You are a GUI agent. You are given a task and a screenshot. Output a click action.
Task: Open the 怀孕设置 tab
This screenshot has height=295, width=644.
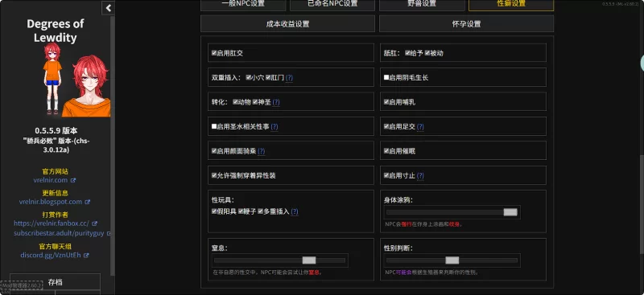[466, 24]
